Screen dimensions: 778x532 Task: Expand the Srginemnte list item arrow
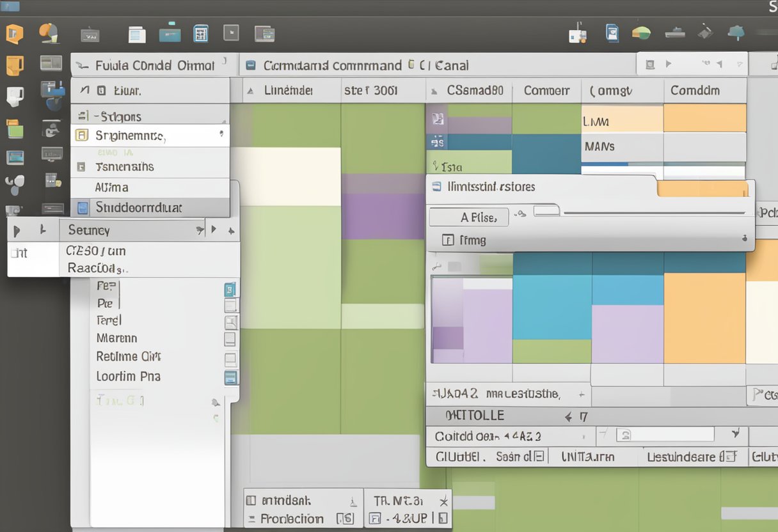(221, 134)
